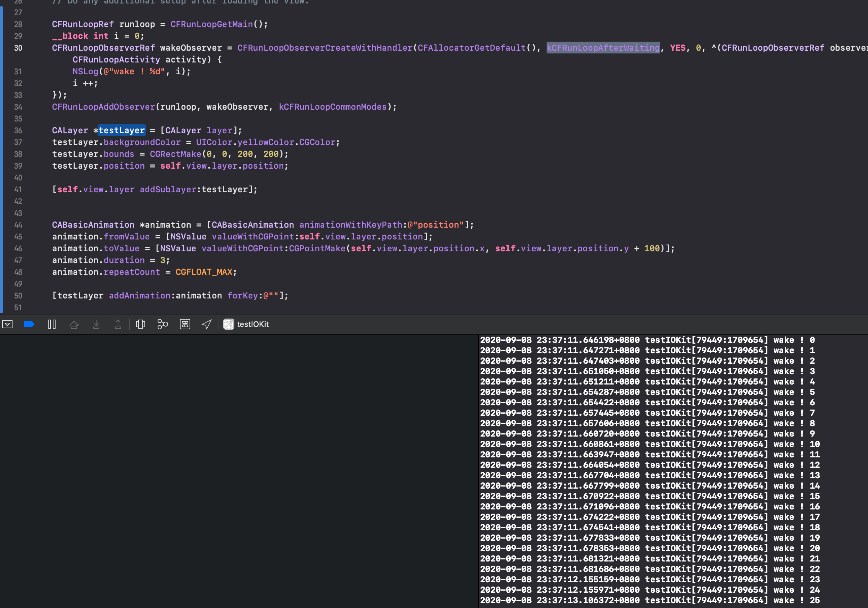Hide the debug area toggle icon
868x608 pixels.
point(8,324)
